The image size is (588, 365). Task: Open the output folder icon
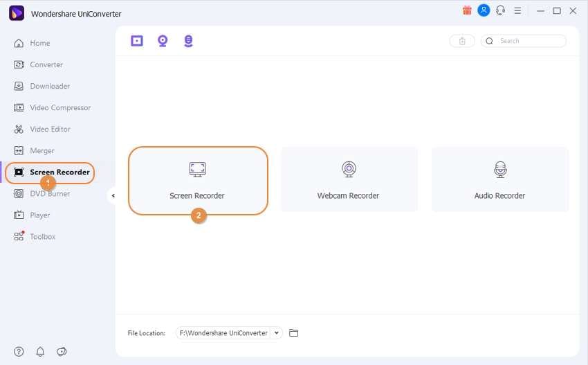tap(293, 332)
